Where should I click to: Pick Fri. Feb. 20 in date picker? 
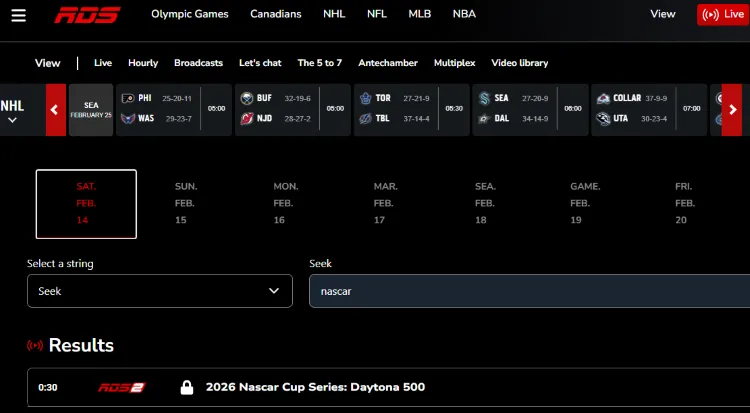point(683,203)
